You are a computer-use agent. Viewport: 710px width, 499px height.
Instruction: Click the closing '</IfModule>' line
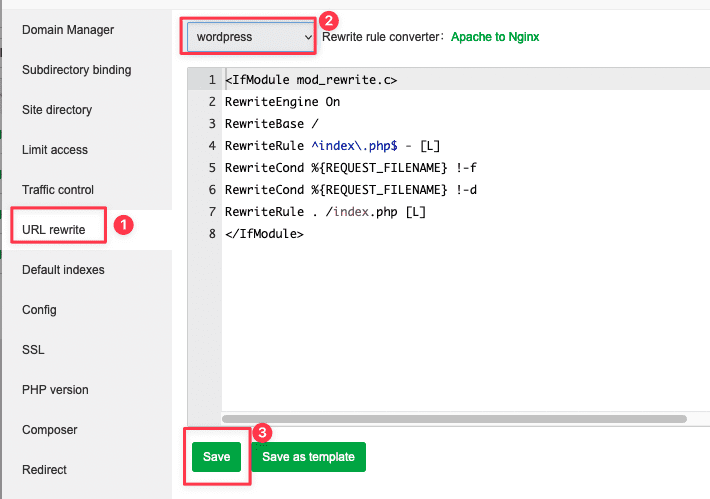pyautogui.click(x=264, y=234)
